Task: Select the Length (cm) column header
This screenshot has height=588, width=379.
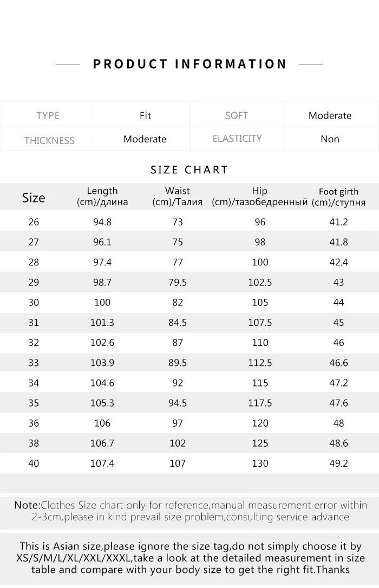Action: pos(102,197)
